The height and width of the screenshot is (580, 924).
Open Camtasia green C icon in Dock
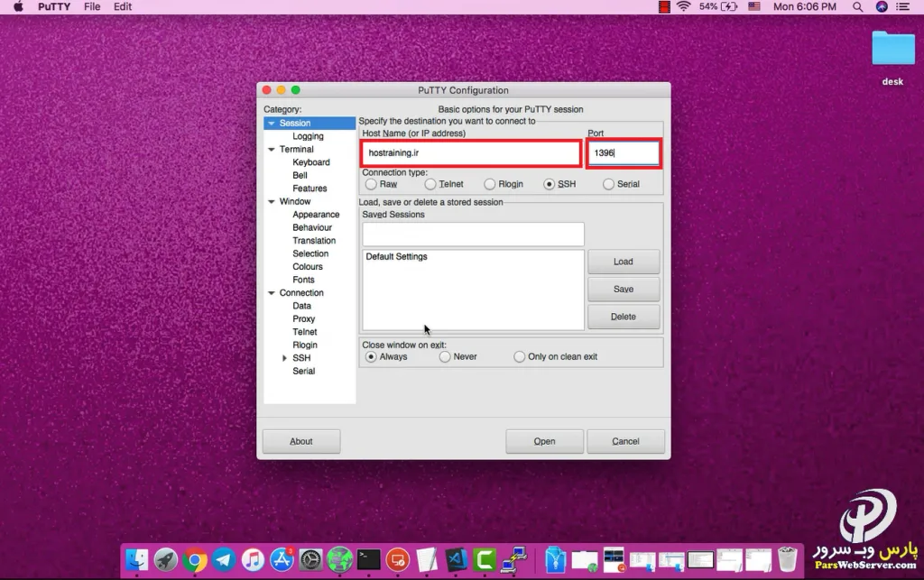[485, 559]
